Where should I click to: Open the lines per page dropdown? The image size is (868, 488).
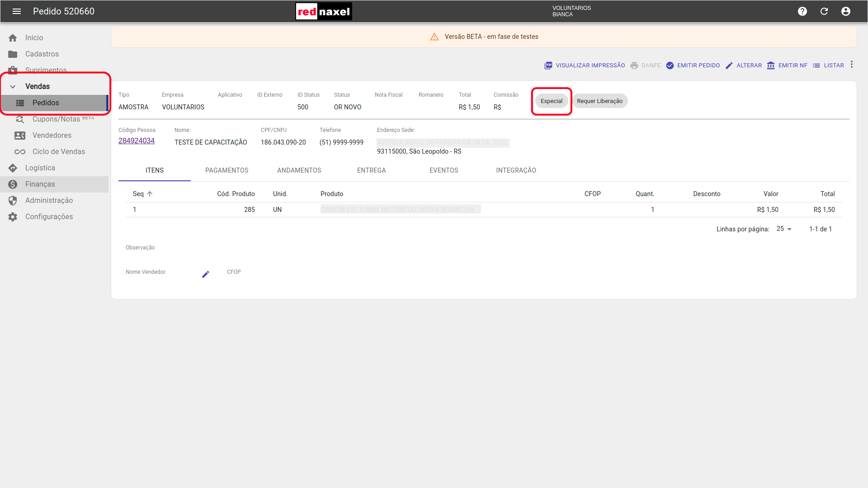pos(784,229)
